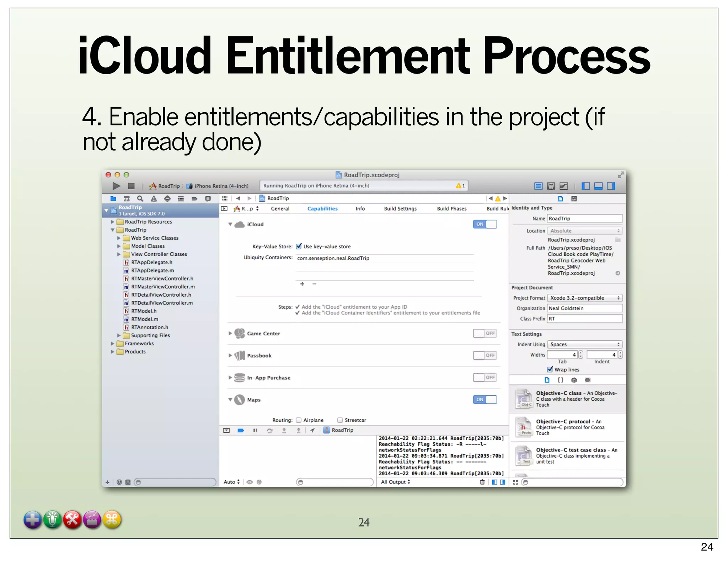Toggle the Debug area pane
Viewport: 728px width, 562px height.
[598, 186]
